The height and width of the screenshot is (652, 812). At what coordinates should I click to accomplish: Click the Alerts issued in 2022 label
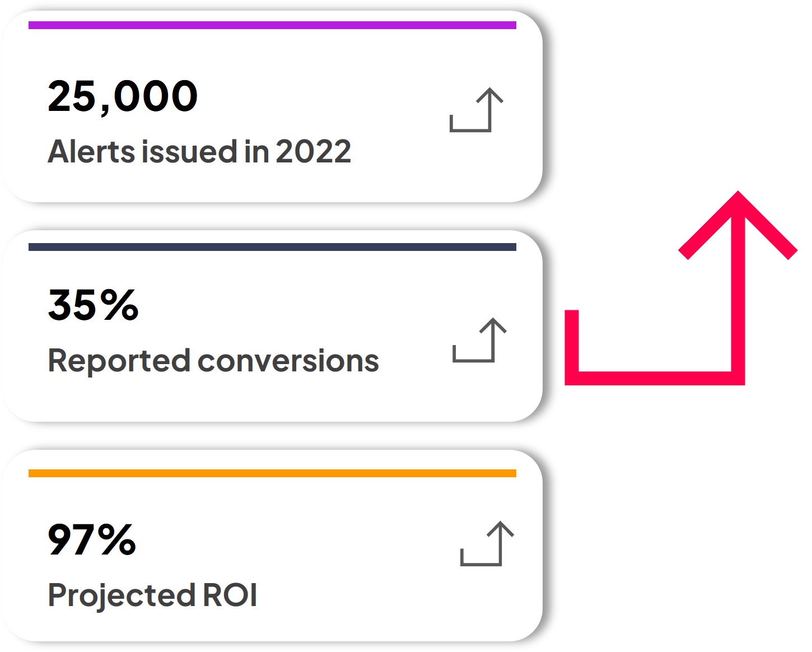199,152
